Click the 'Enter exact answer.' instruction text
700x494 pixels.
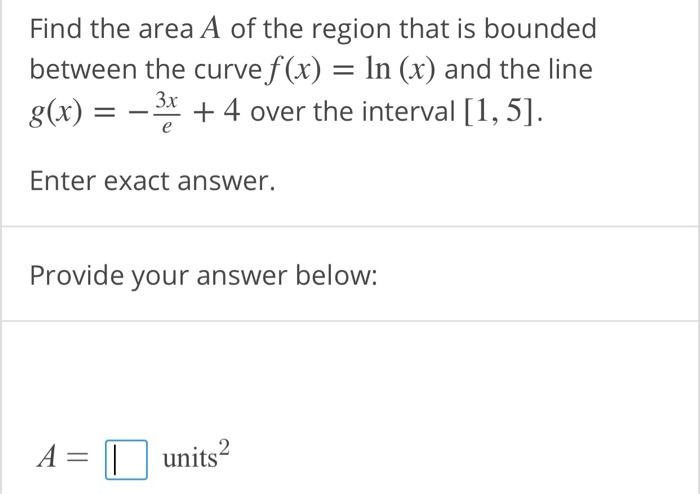pyautogui.click(x=152, y=181)
